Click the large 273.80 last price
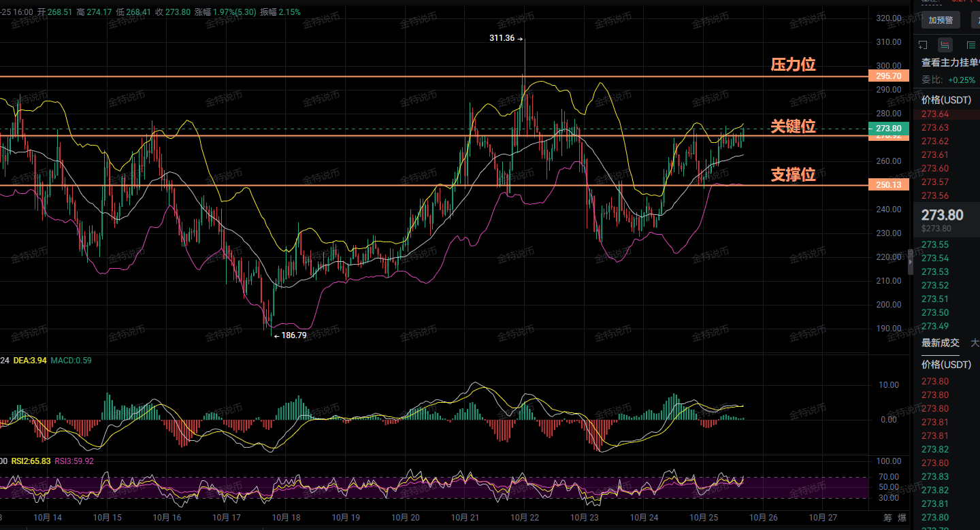The width and height of the screenshot is (980, 530). [942, 215]
